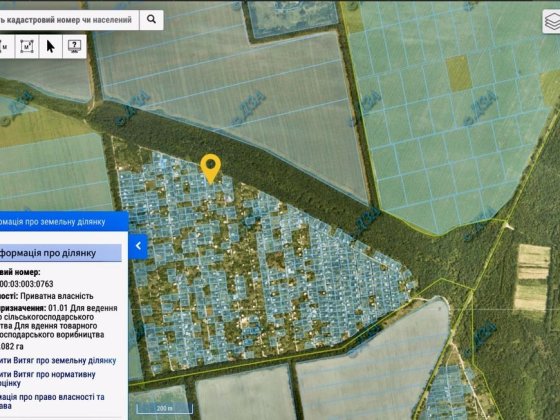Select the area measurement m² tool
The image size is (560, 420).
[27, 46]
